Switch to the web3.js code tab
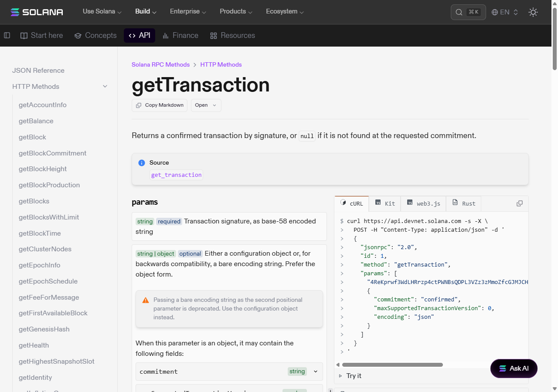The image size is (558, 392). point(423,203)
